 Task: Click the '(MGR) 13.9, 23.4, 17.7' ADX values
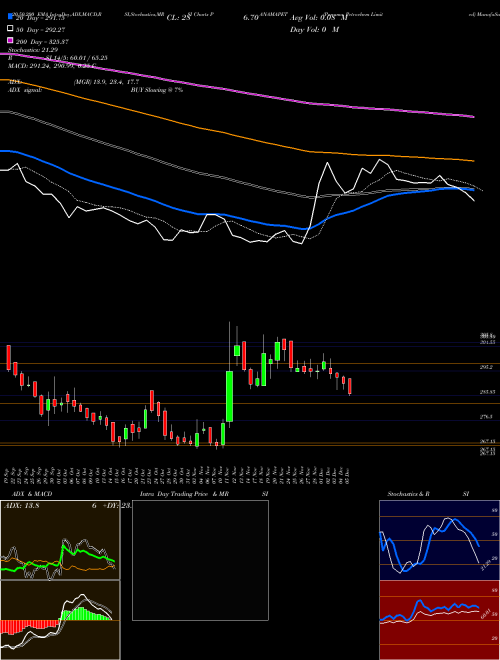tap(106, 82)
